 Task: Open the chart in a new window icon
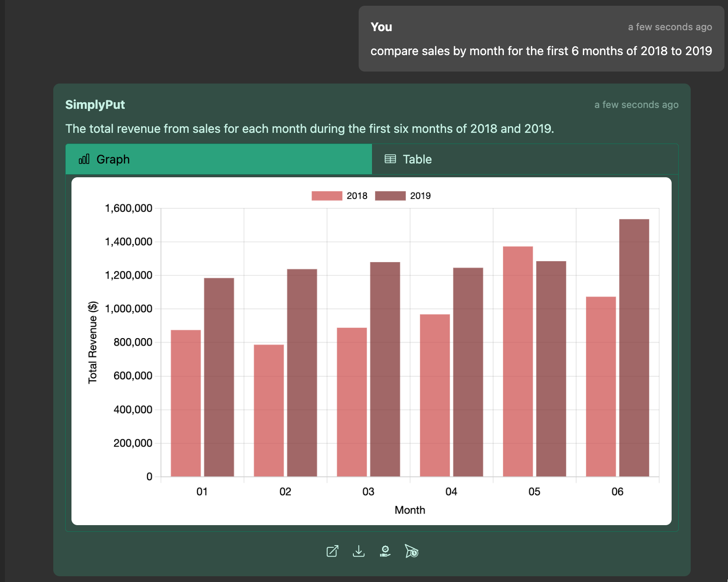(332, 551)
